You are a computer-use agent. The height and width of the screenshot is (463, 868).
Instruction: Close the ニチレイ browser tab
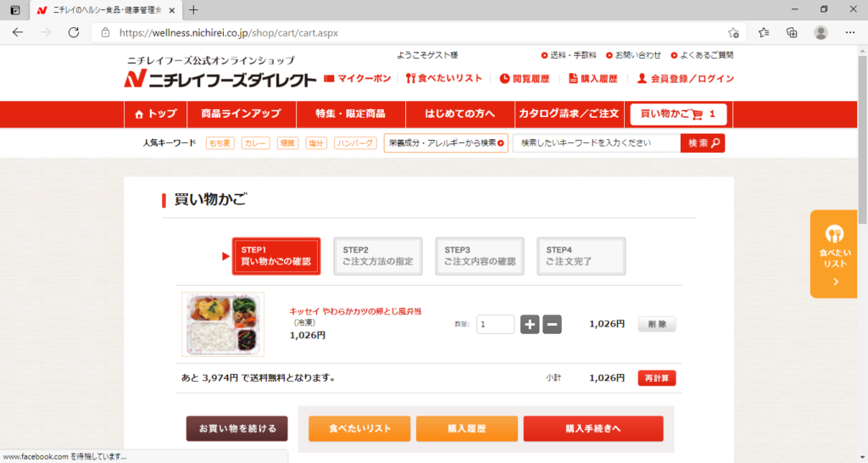point(171,10)
